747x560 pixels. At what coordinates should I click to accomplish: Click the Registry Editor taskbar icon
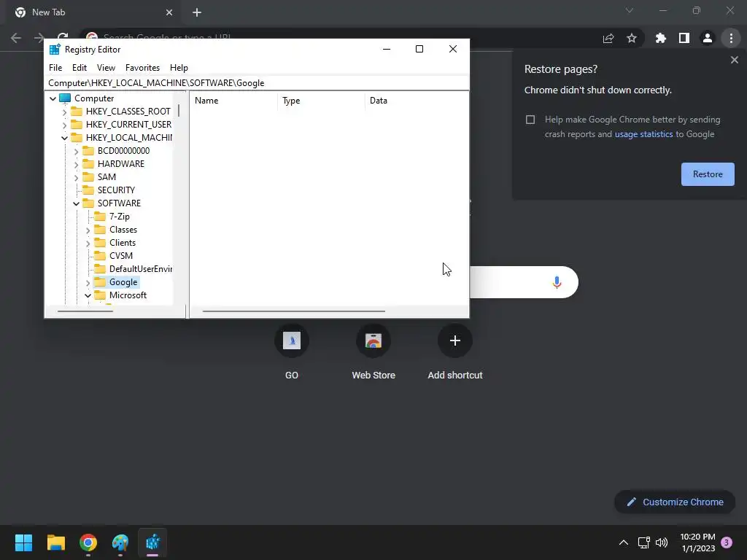(x=152, y=542)
